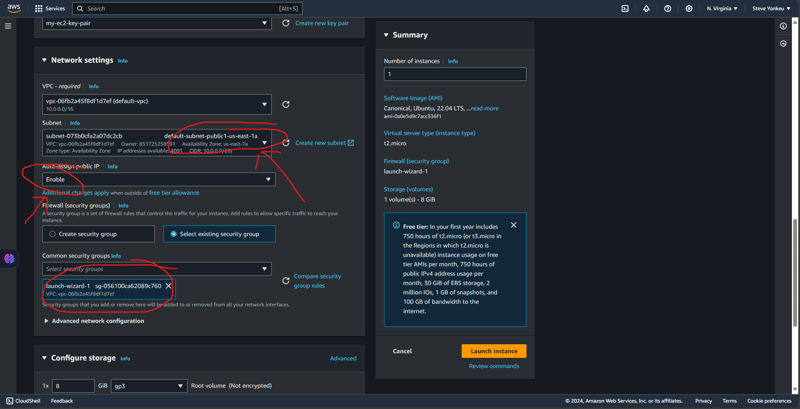
Task: Click the page vertical scrollbar
Action: click(794, 273)
